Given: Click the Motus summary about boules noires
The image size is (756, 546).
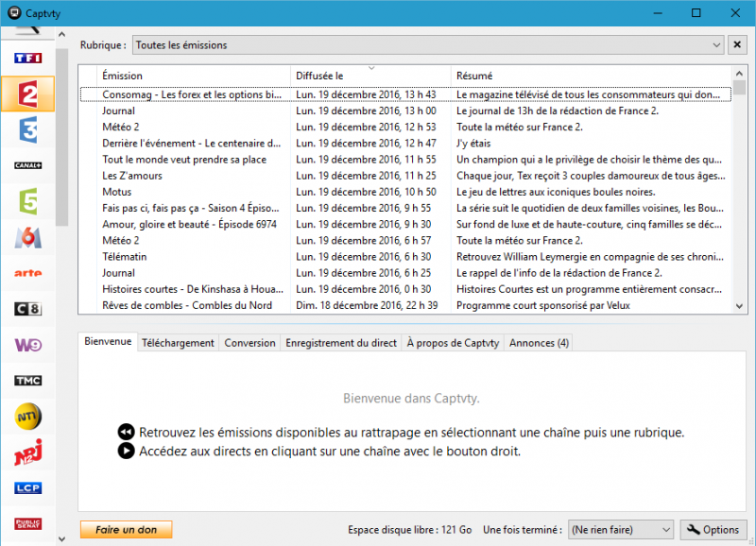Looking at the screenshot, I should pos(556,192).
